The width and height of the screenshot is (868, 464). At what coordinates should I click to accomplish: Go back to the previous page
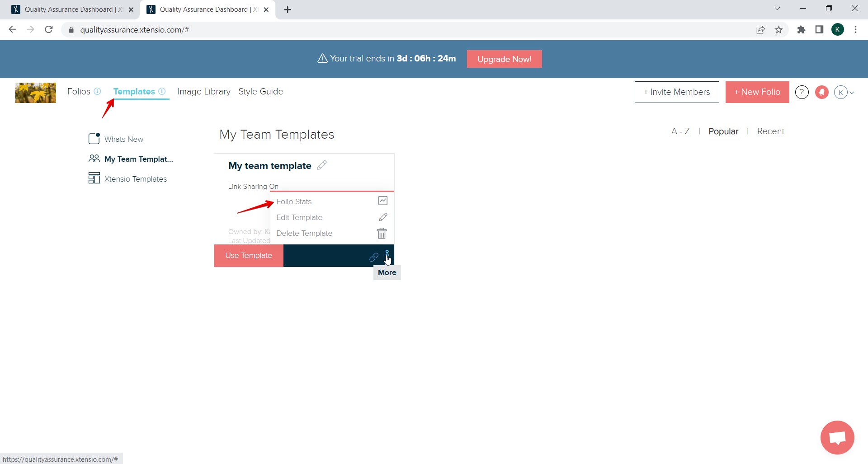click(13, 30)
